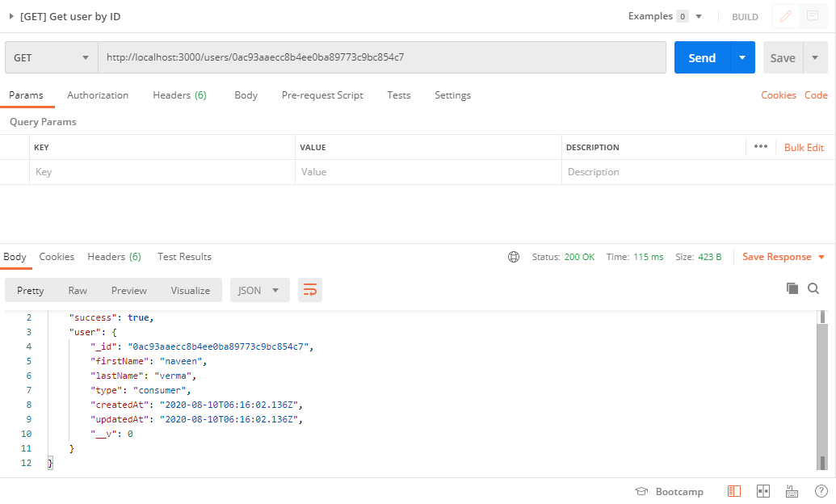Select the Raw view
This screenshot has height=504, width=836.
pyautogui.click(x=78, y=290)
